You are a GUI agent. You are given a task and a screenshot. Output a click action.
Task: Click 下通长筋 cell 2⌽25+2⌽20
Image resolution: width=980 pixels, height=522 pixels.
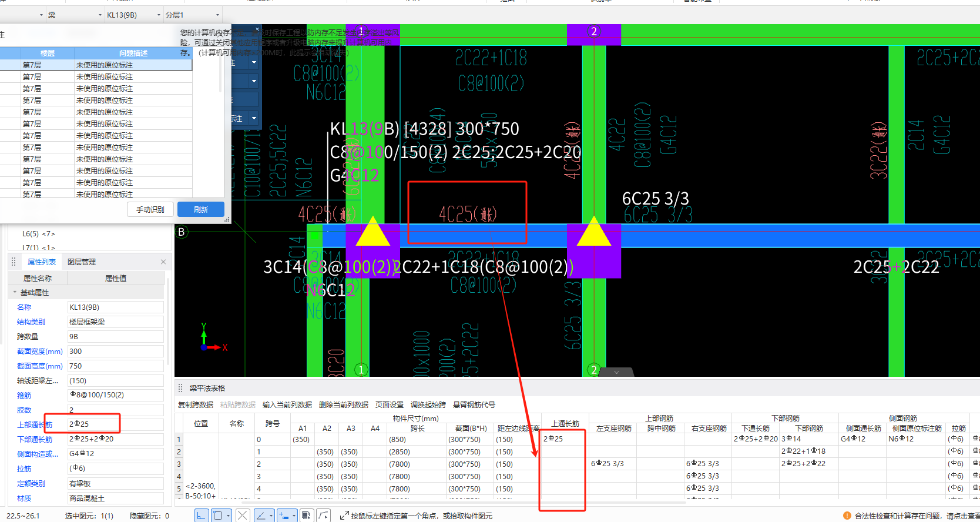pyautogui.click(x=756, y=439)
